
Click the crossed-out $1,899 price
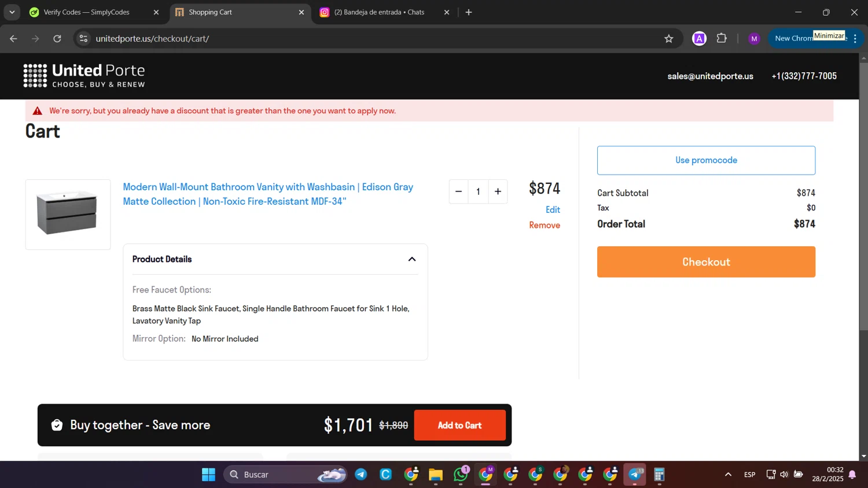point(393,426)
